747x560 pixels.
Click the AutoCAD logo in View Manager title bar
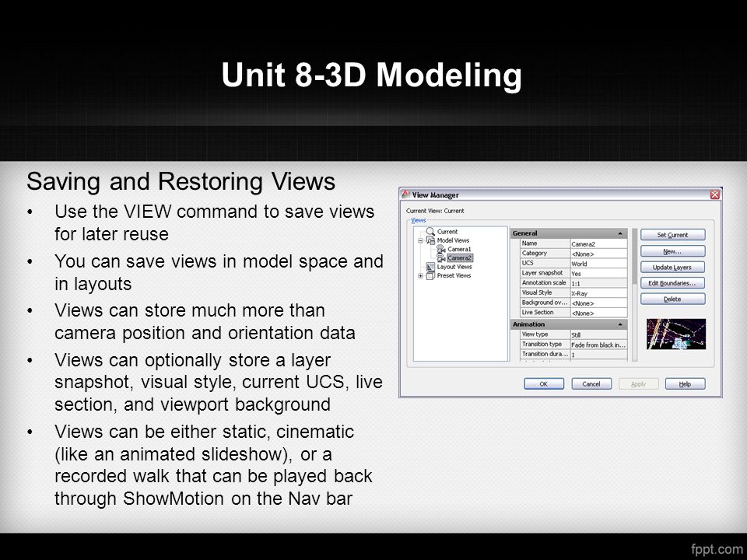click(x=405, y=194)
